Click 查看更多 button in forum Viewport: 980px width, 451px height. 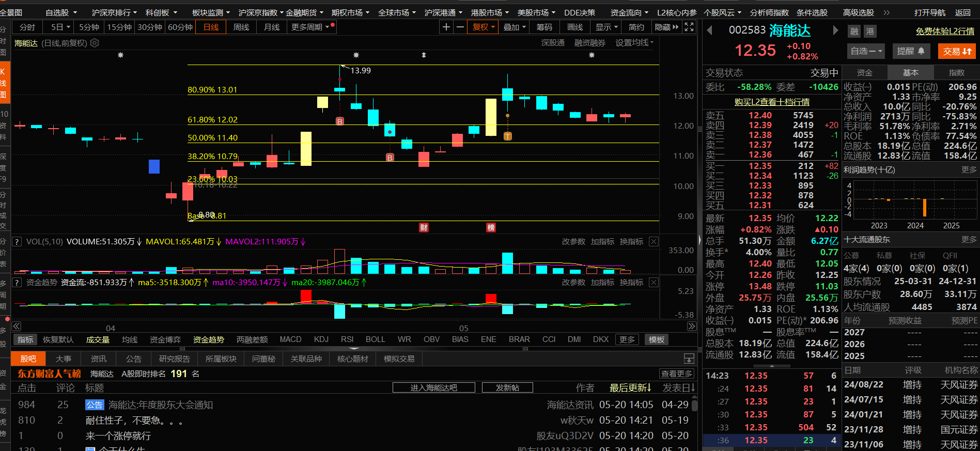[676, 374]
